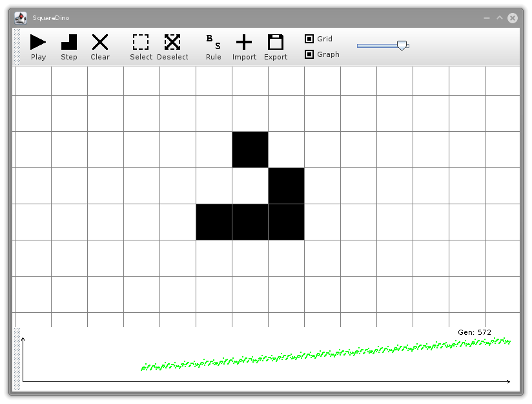Image resolution: width=532 pixels, height=404 pixels.
Task: Click the speed slider thumb
Action: pos(402,45)
